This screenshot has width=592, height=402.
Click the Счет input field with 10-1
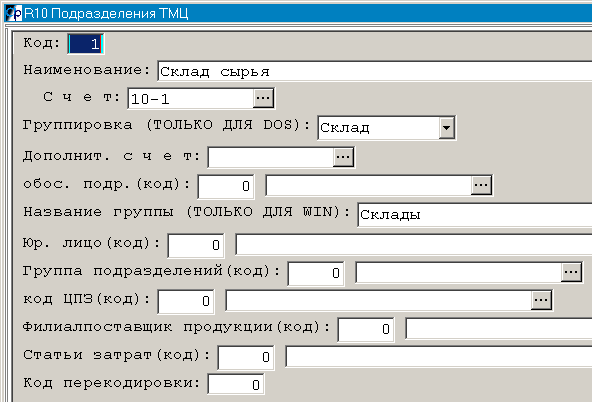191,99
